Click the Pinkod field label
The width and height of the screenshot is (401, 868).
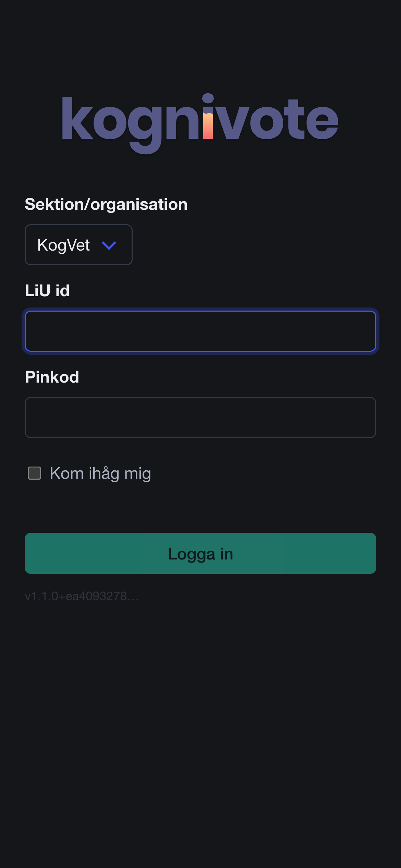tap(52, 377)
